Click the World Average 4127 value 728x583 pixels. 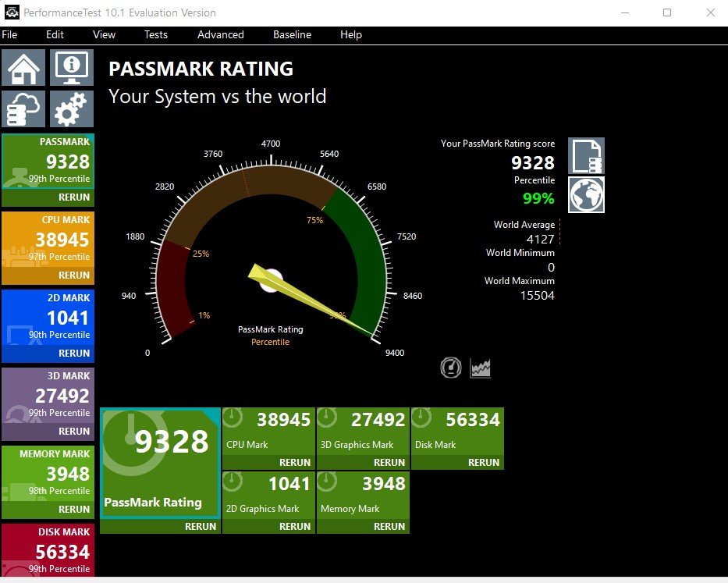tap(541, 240)
